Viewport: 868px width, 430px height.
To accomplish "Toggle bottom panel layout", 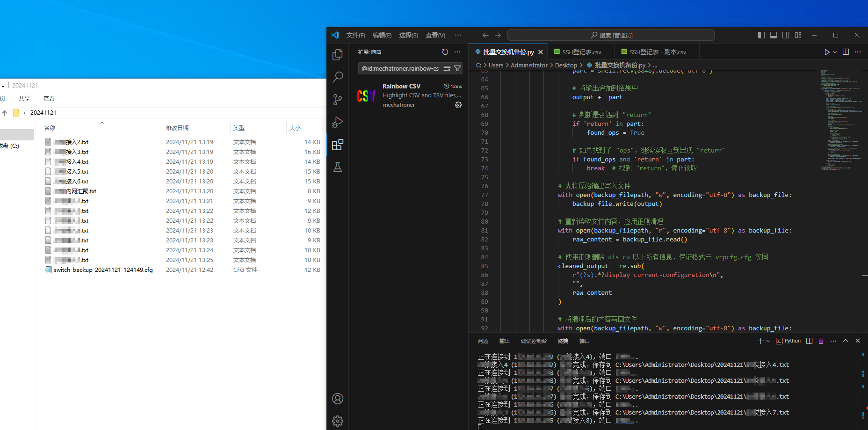I will pos(774,35).
